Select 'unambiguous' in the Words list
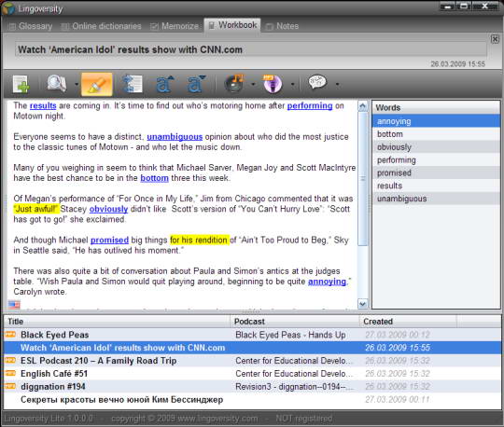This screenshot has height=427, width=504. [x=436, y=199]
